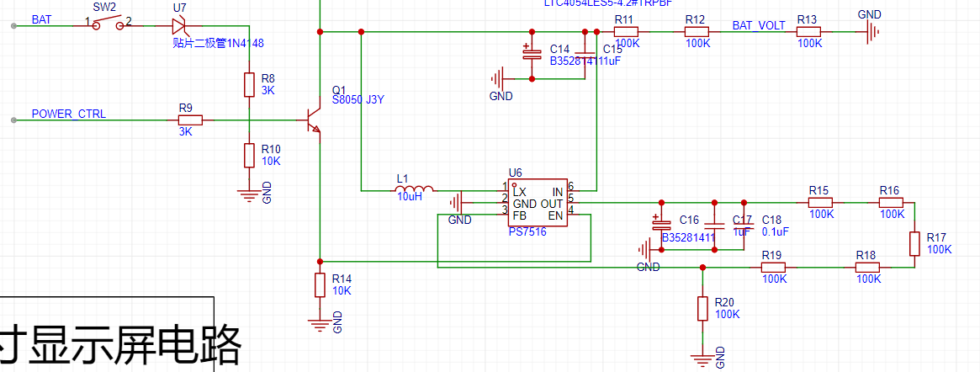The width and height of the screenshot is (980, 372).
Task: Select the PS7516 part name text
Action: coord(528,232)
